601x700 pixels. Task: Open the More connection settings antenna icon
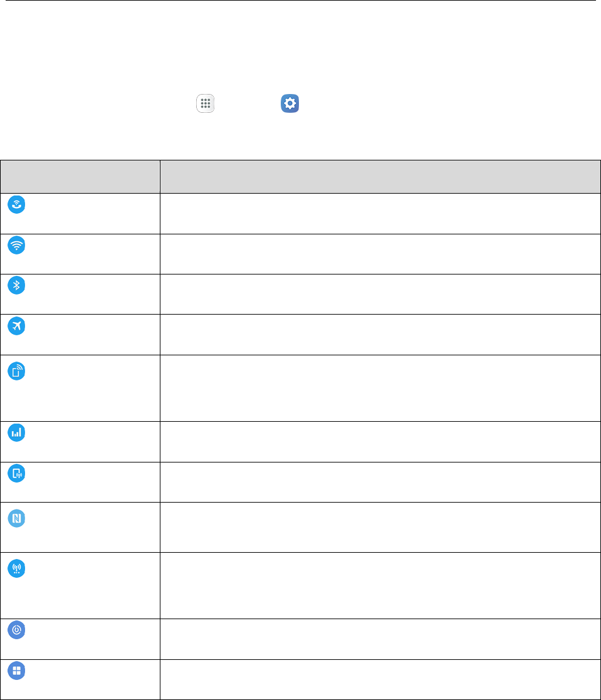17,569
